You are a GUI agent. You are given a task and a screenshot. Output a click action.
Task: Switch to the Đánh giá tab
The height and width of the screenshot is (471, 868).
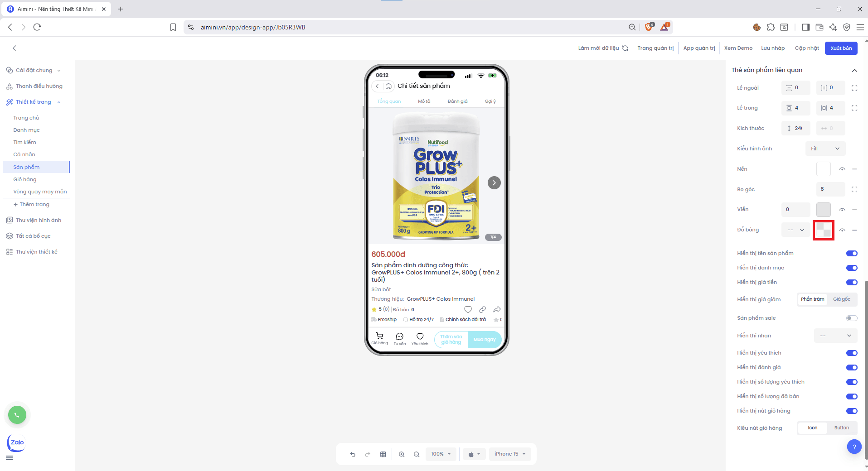click(457, 101)
